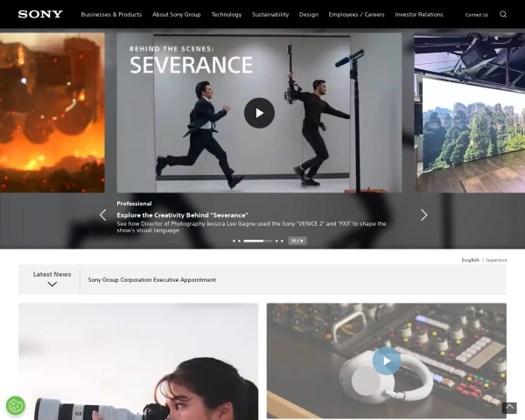Click the active carousel progress bar

click(x=258, y=241)
